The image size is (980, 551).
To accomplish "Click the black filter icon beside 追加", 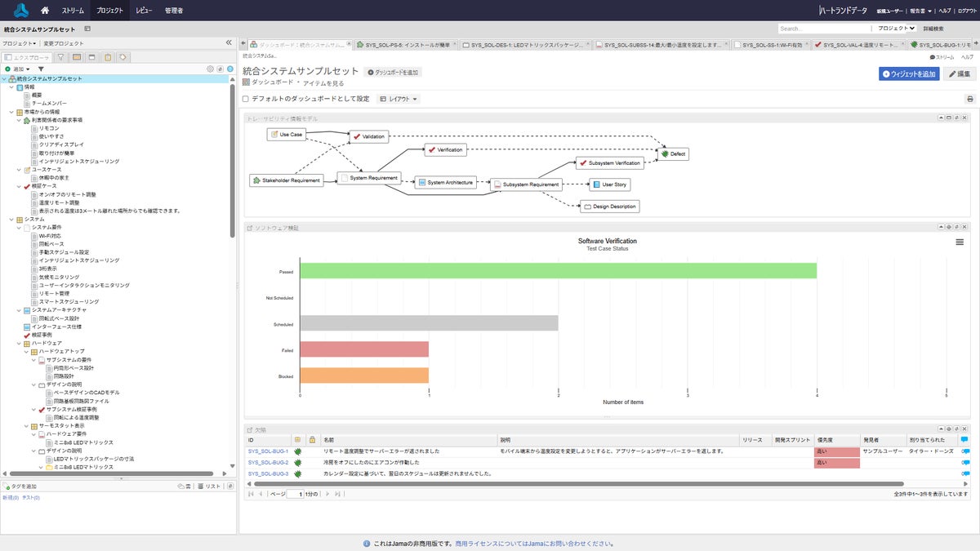I will [x=41, y=69].
